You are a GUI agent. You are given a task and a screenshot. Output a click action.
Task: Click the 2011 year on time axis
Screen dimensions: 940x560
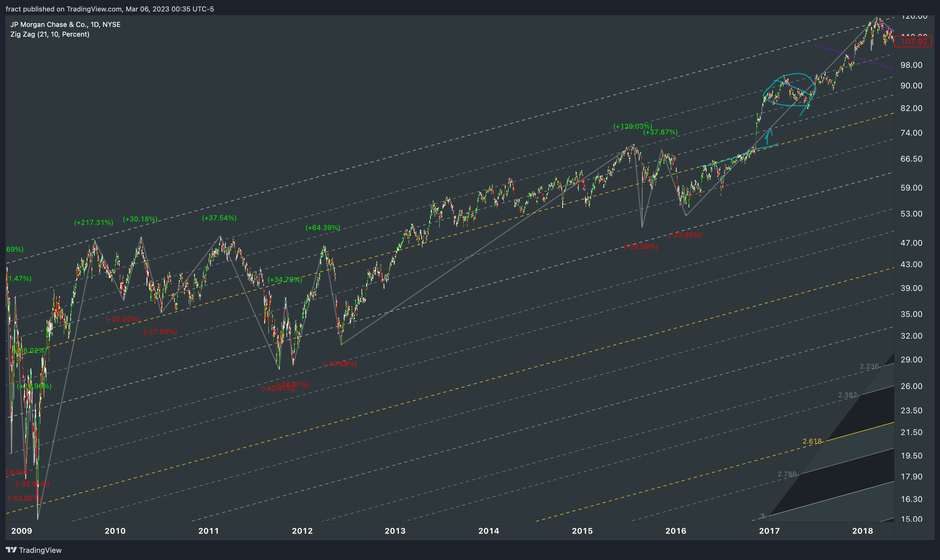click(x=209, y=531)
